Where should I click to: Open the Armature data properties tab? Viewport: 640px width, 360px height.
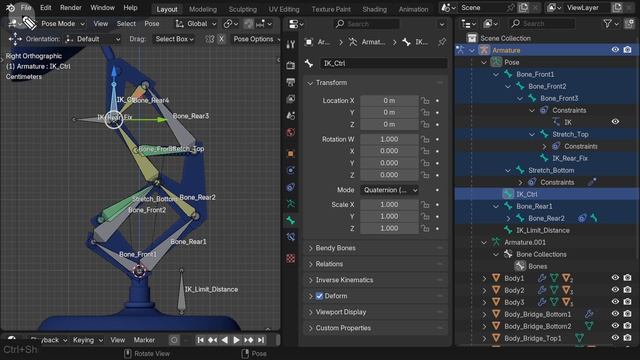pos(291,204)
